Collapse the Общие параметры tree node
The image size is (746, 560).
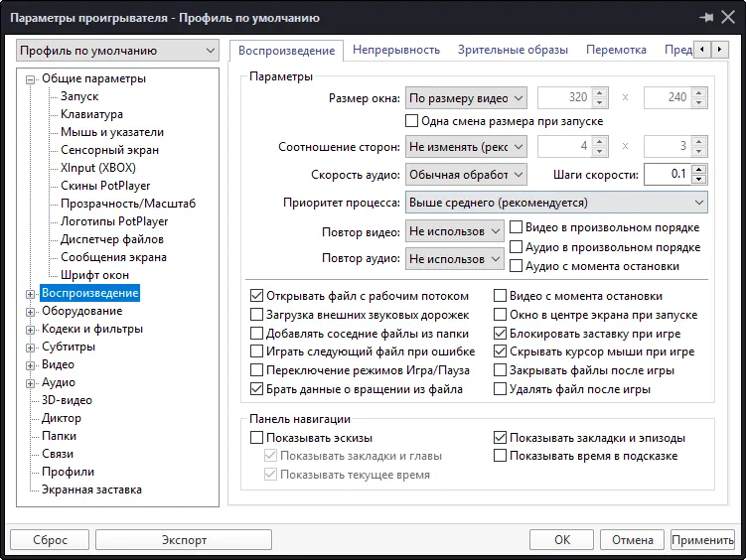(x=31, y=79)
